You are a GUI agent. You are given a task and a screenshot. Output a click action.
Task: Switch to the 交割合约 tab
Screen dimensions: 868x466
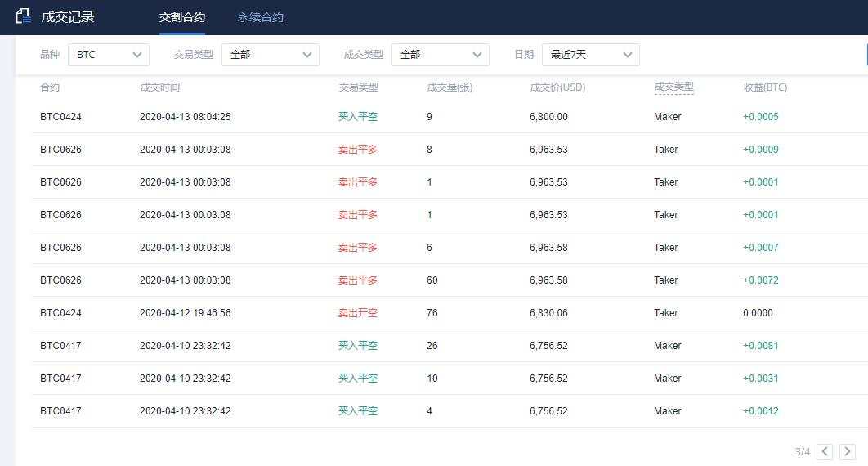(182, 17)
